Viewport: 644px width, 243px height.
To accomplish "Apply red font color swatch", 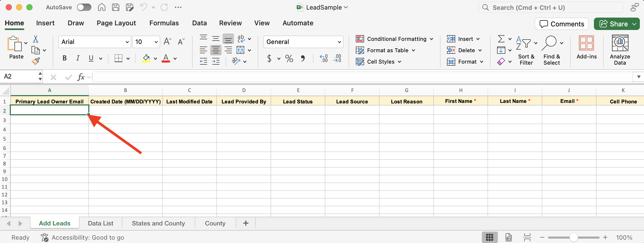I will pos(166,58).
